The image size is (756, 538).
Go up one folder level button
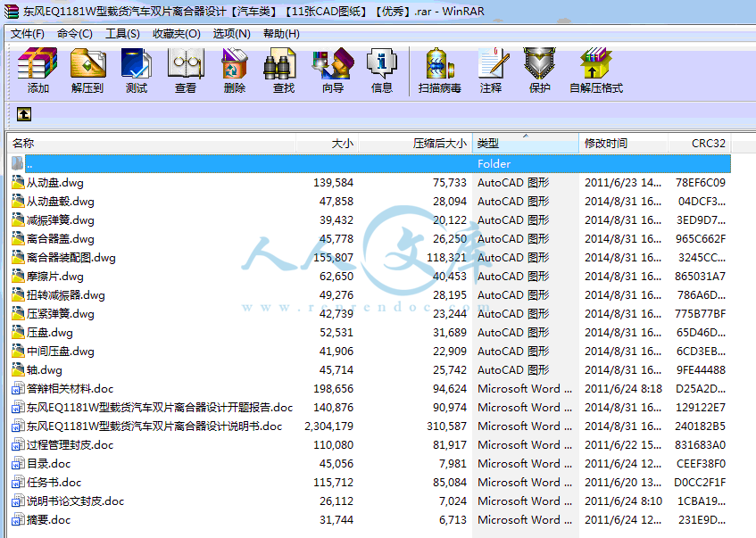[x=24, y=114]
